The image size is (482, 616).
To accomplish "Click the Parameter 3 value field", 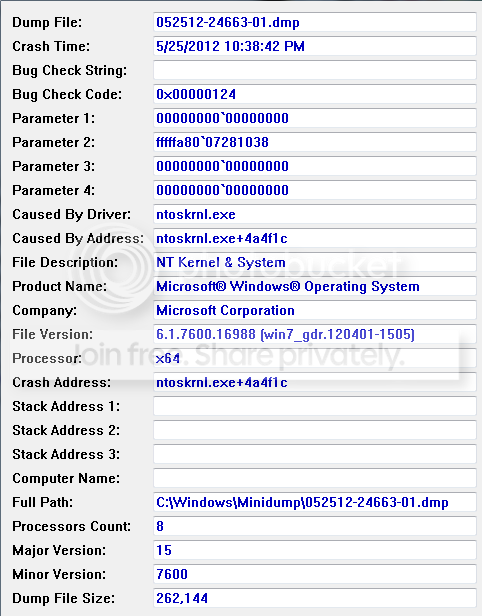I will pyautogui.click(x=315, y=166).
